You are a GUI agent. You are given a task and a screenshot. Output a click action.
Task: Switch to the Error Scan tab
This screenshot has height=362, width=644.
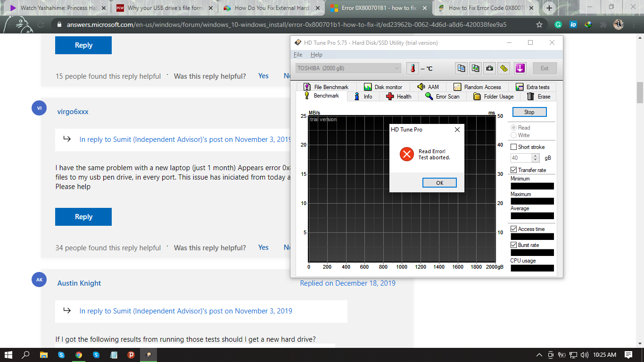442,96
